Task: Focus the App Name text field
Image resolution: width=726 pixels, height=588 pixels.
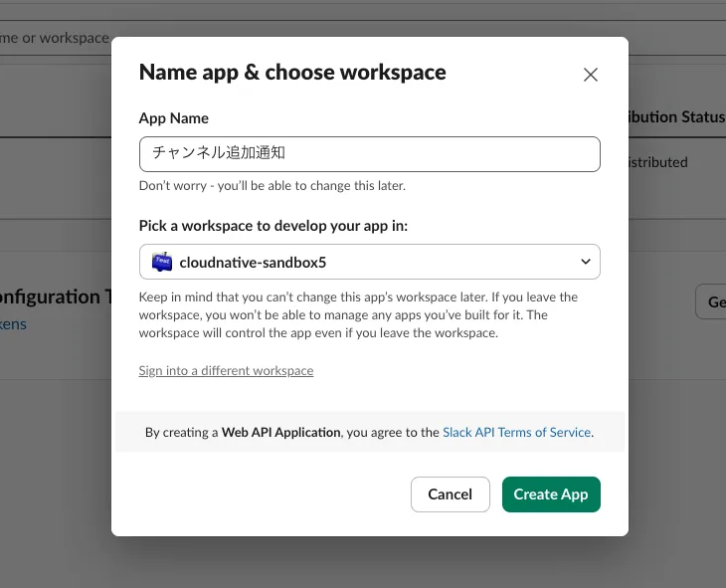Action: click(369, 154)
